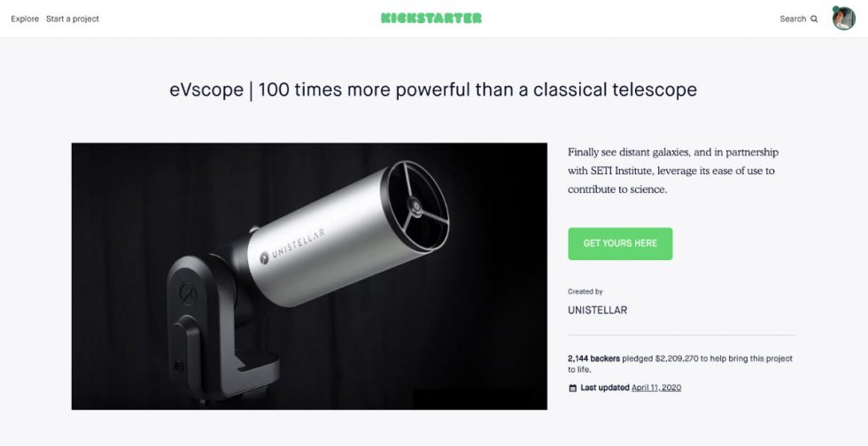This screenshot has height=446, width=868.
Task: Click the magnifying glass search icon
Action: 814,19
